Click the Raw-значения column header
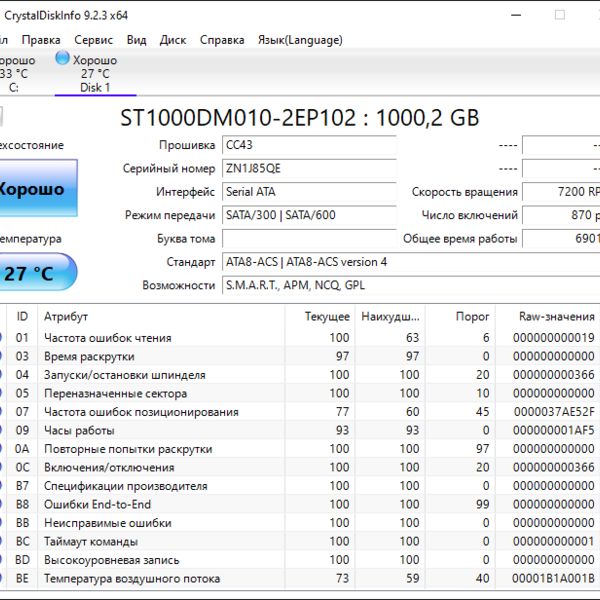The width and height of the screenshot is (600, 600). [x=547, y=316]
